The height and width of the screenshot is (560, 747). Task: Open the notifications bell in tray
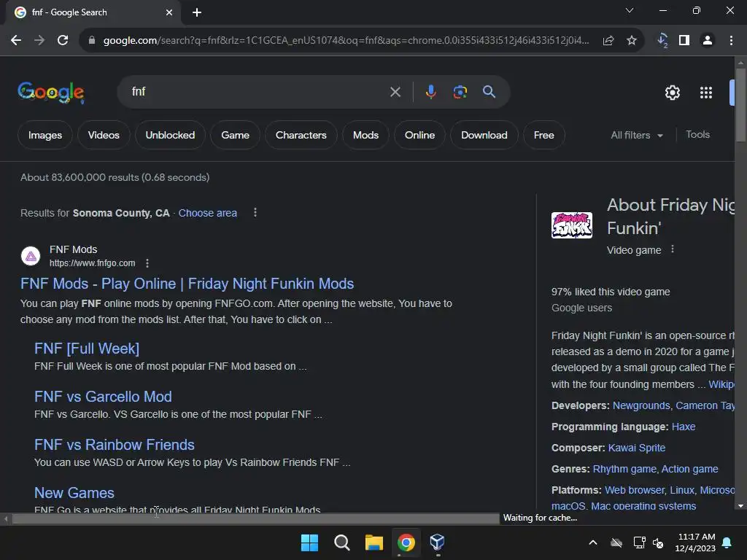coord(727,542)
